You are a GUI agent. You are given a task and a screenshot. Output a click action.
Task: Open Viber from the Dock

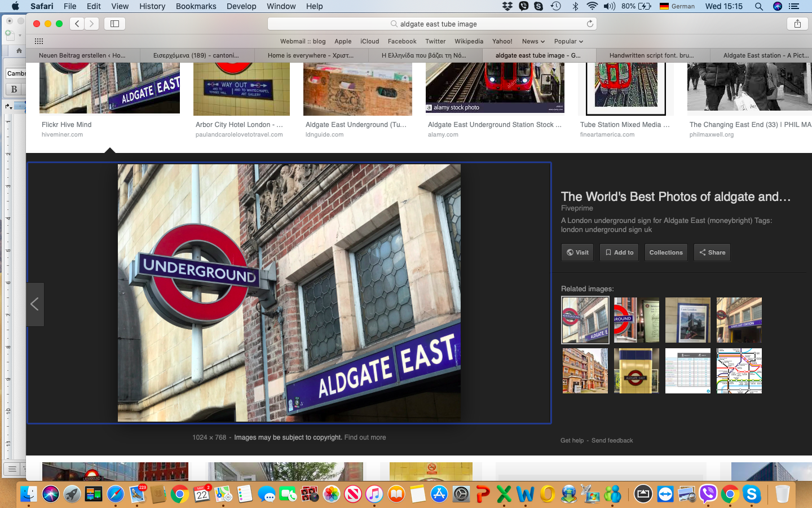708,494
